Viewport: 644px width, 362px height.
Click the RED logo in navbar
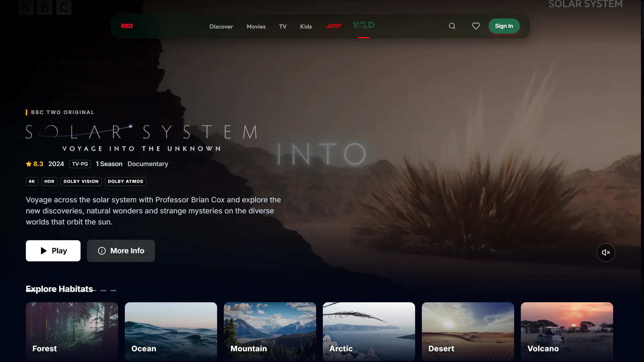pyautogui.click(x=127, y=26)
